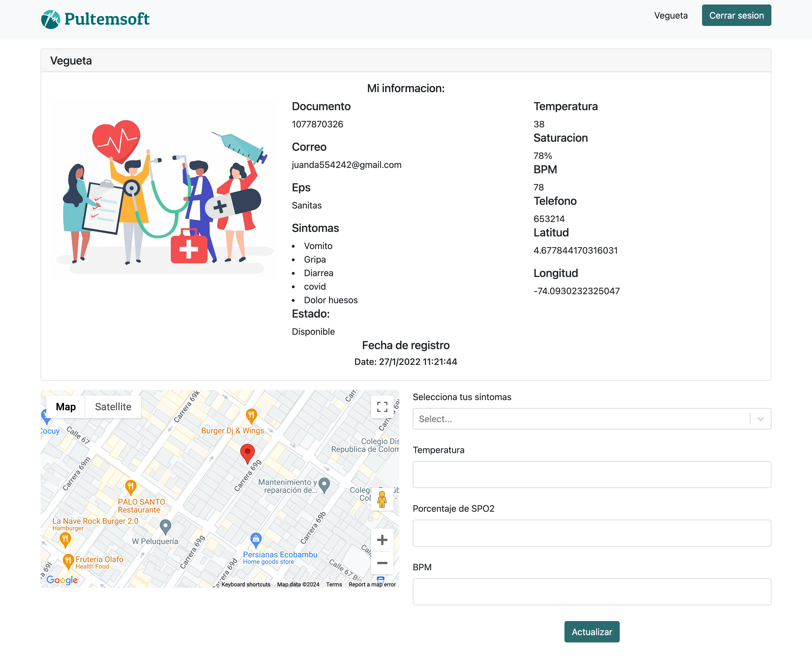Click document number 1077870326

click(x=317, y=124)
